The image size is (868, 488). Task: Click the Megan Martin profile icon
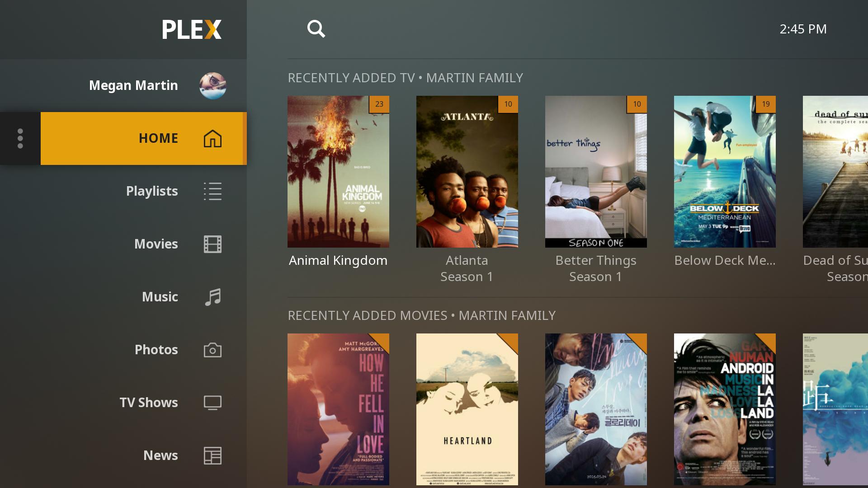tap(212, 85)
